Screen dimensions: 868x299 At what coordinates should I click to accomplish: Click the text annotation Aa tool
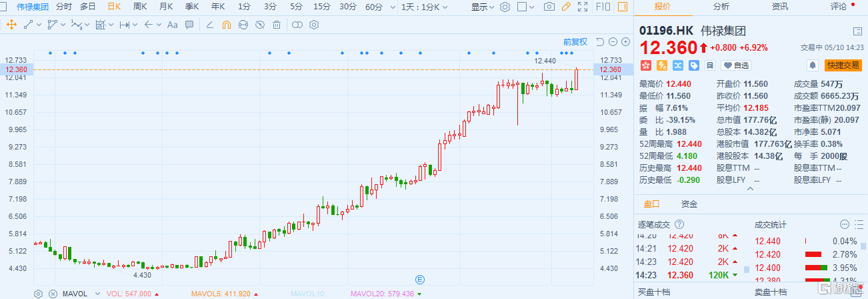(x=172, y=25)
